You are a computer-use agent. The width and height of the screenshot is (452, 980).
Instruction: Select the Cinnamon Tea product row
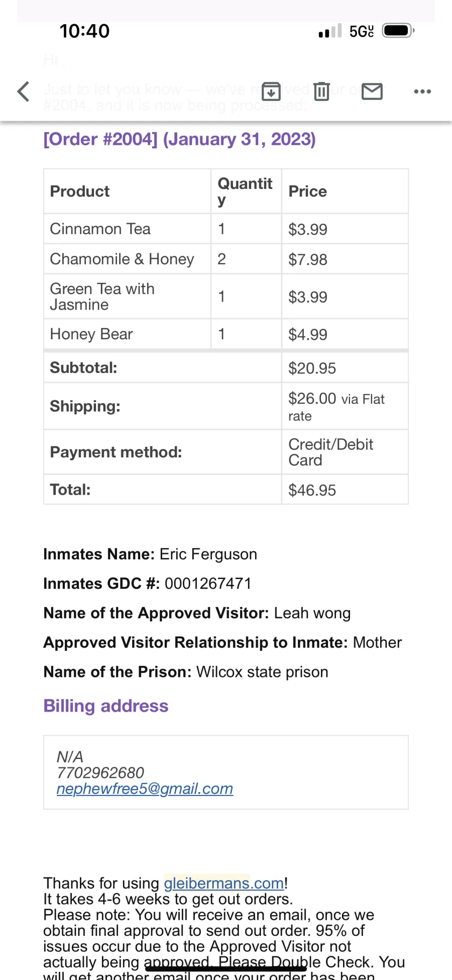(226, 229)
